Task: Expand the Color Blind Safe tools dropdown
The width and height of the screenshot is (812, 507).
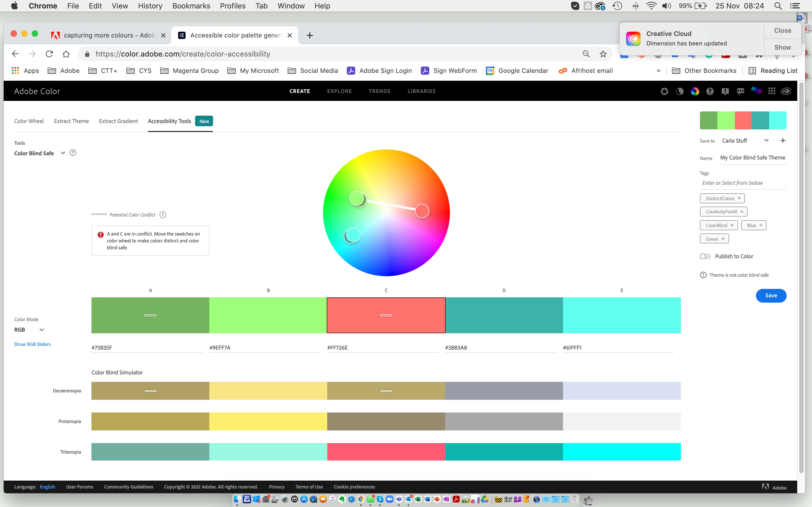Action: pos(62,153)
